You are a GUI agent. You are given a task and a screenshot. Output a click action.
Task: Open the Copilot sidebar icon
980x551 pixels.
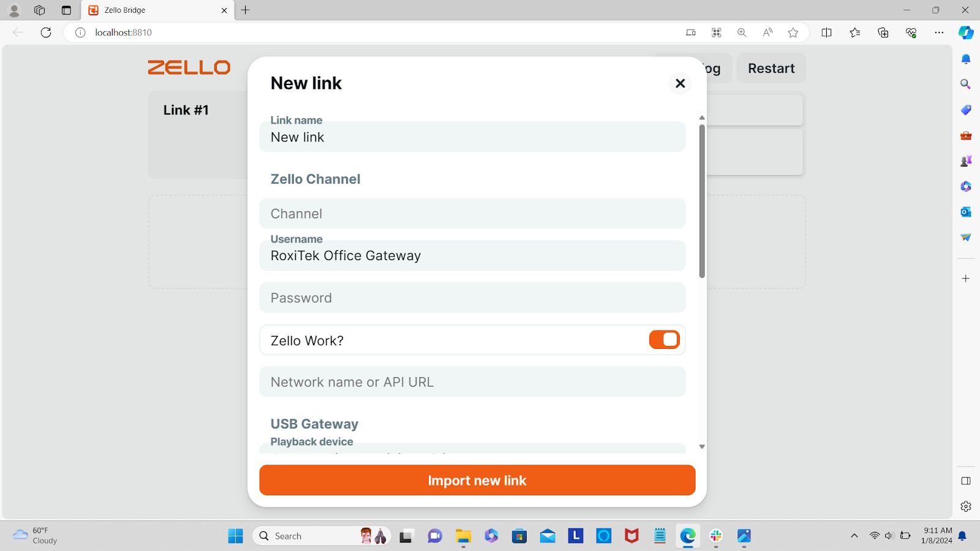tap(967, 32)
